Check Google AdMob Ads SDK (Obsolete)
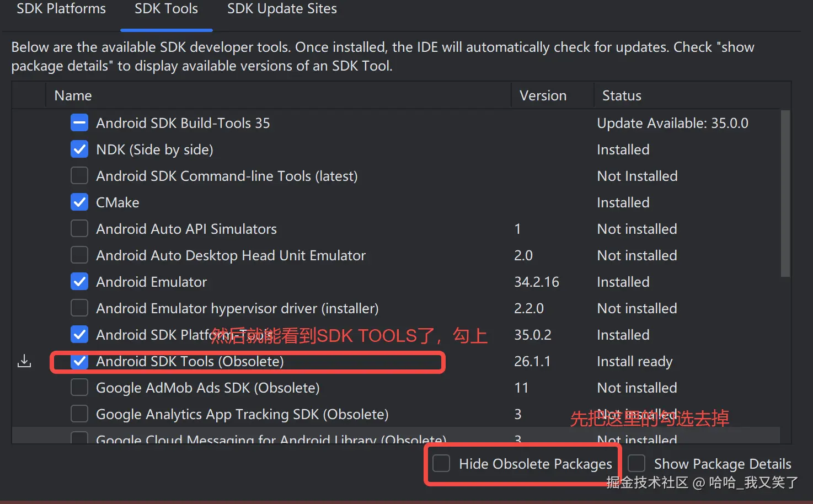 pyautogui.click(x=79, y=388)
